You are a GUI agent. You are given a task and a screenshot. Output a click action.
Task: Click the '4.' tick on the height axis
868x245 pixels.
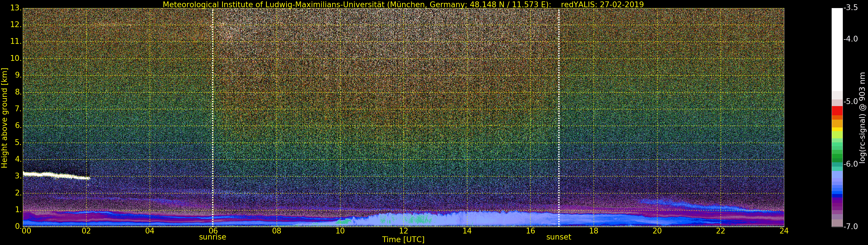(x=18, y=159)
